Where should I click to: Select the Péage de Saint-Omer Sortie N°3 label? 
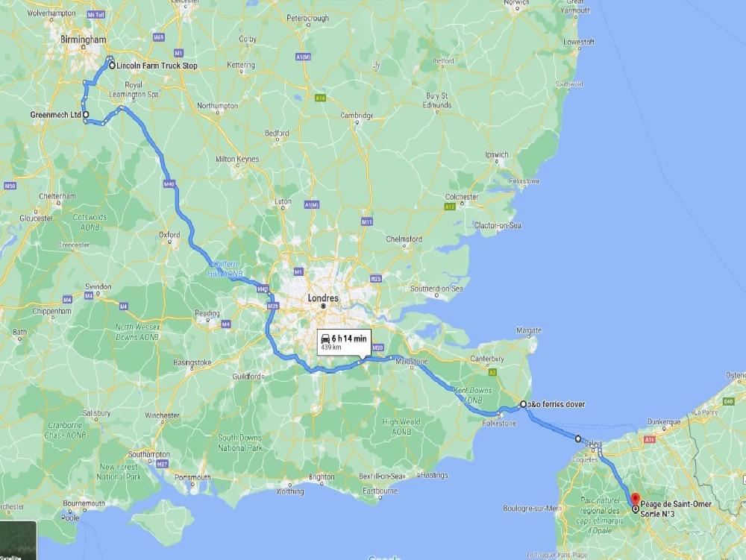[x=676, y=509]
